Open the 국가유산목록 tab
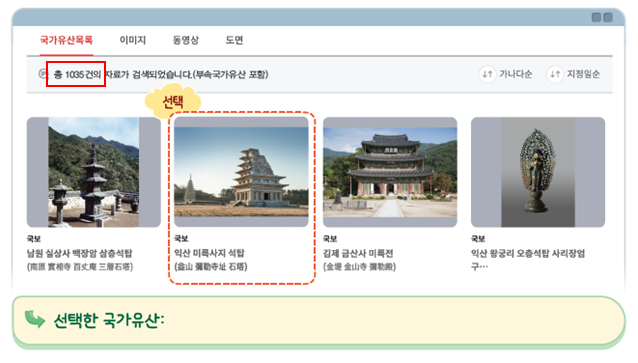Screen dimensions: 638x363 66,40
